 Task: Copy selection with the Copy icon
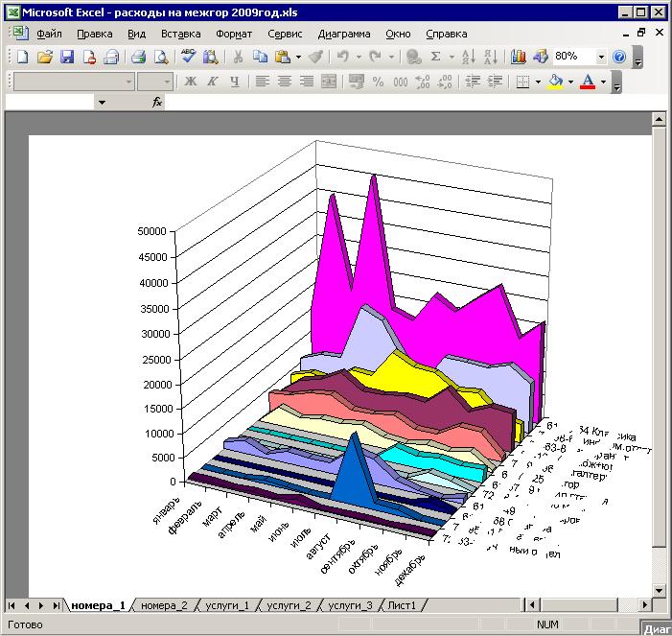click(x=260, y=57)
